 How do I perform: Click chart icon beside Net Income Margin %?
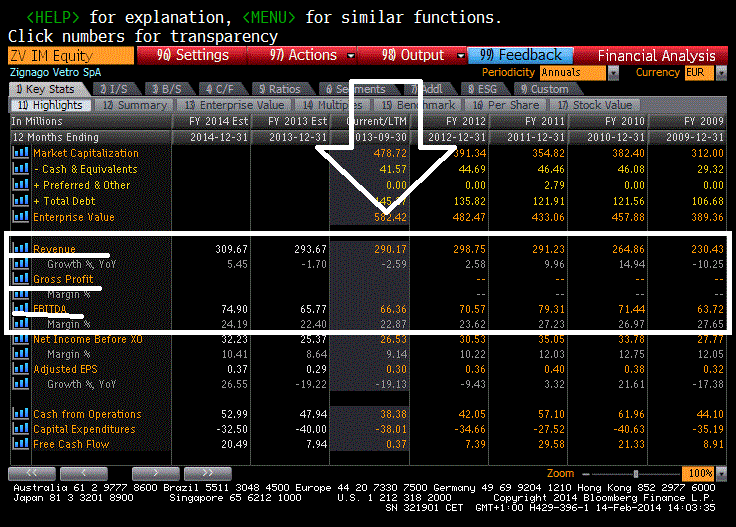[21, 353]
